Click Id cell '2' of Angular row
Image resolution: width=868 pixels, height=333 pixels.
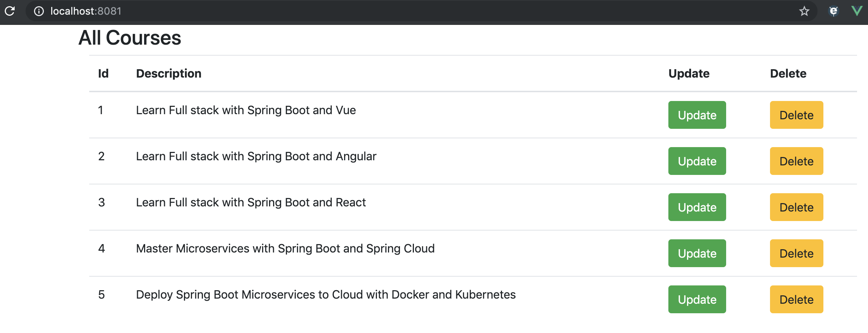click(x=101, y=156)
